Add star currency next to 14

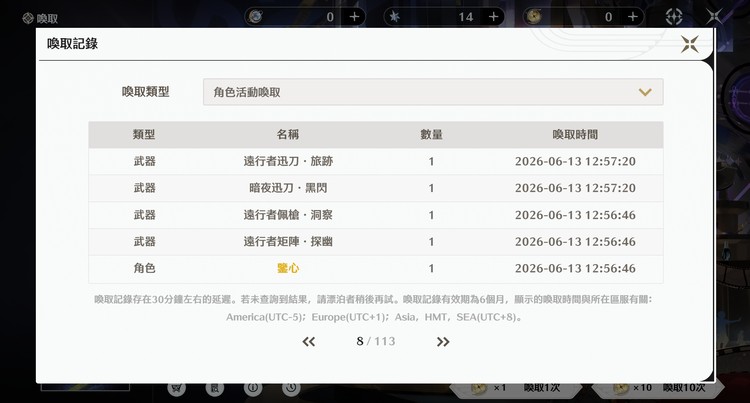tap(493, 17)
